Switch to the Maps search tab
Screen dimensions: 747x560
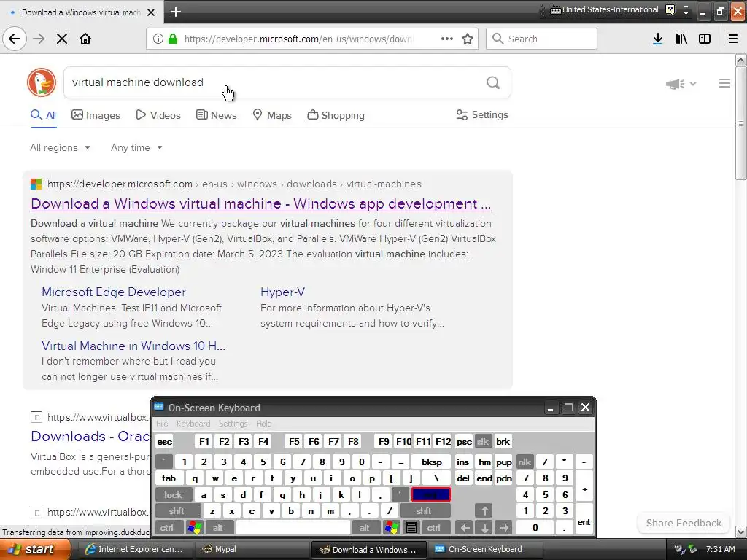[272, 115]
